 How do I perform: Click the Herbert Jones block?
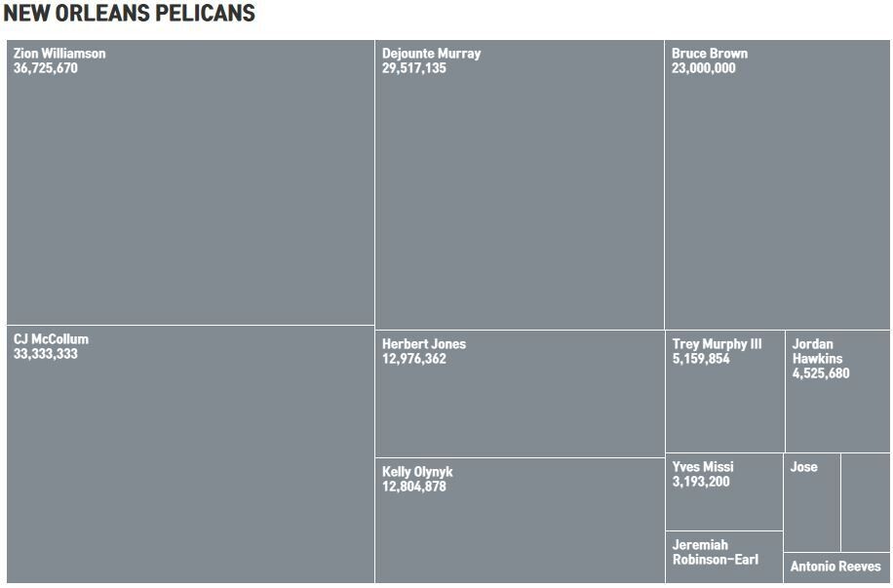click(520, 394)
